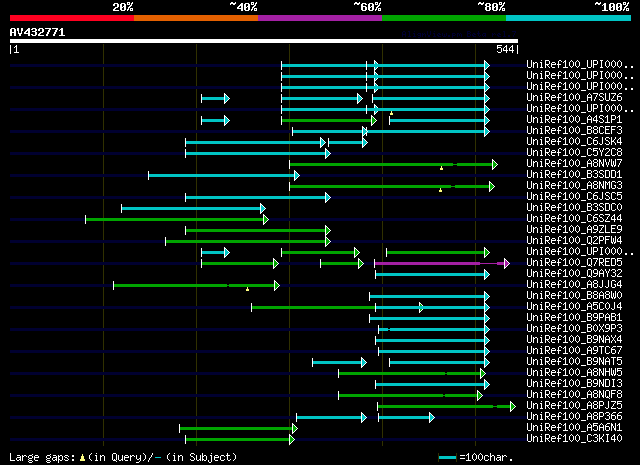Open hit UniRef100_B8CEF3
The image size is (640, 465).
[x=574, y=130]
